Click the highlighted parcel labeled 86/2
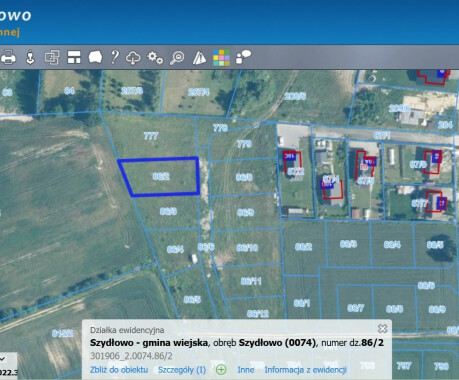This screenshot has width=459, height=380. [161, 176]
